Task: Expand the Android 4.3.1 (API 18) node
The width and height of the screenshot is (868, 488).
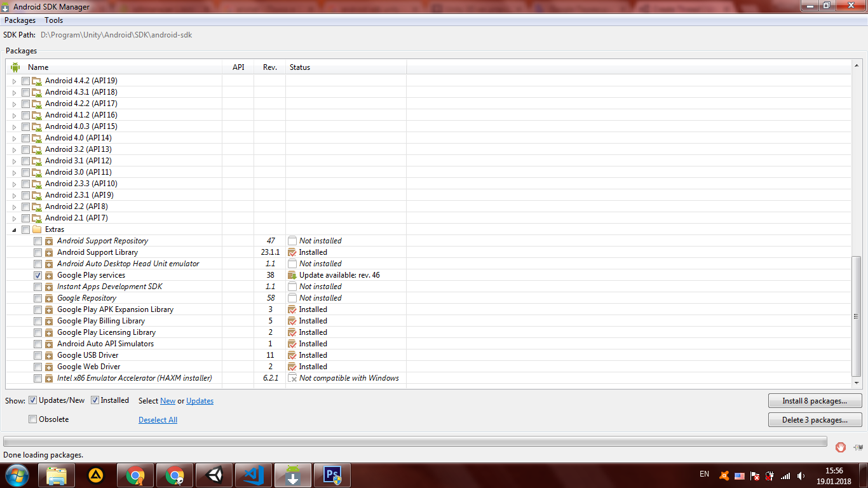Action: point(14,93)
